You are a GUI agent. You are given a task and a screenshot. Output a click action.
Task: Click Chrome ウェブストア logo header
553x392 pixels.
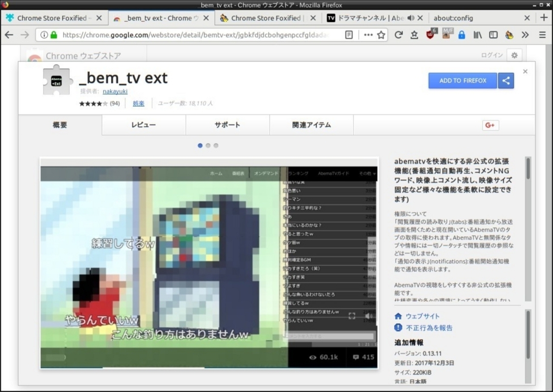[x=75, y=56]
